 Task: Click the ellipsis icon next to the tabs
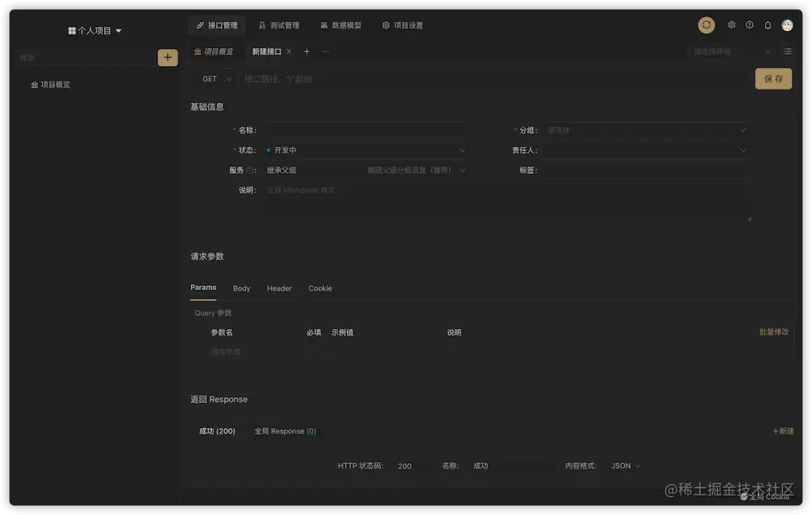[x=325, y=51]
